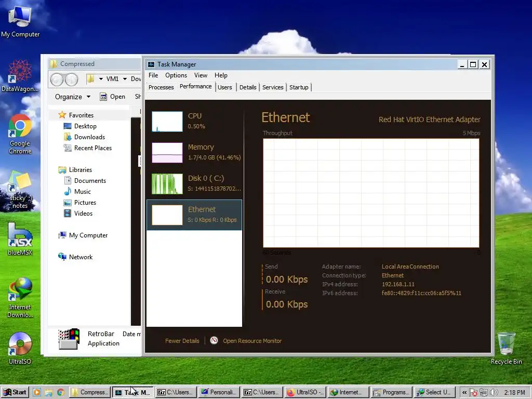Screen dimensions: 532x399
Task: Click Open button in Explorer toolbar
Action: (x=113, y=97)
